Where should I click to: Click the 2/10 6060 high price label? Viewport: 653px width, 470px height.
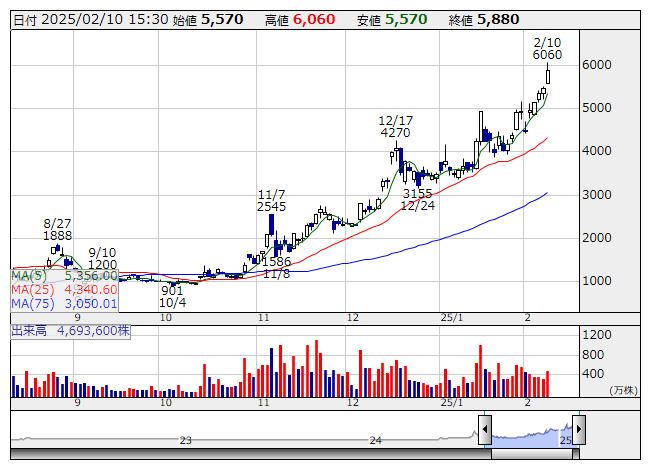tap(547, 49)
